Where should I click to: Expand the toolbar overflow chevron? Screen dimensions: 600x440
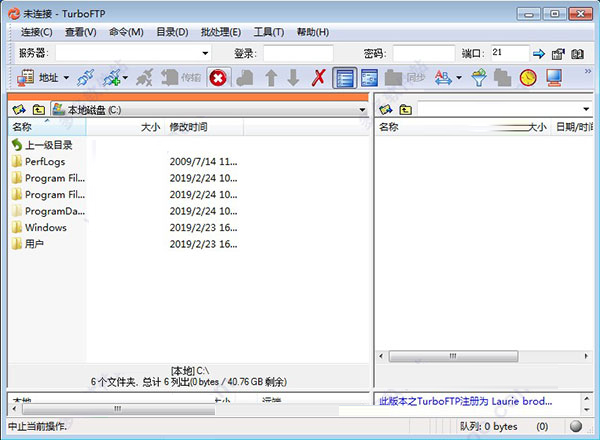pos(588,71)
